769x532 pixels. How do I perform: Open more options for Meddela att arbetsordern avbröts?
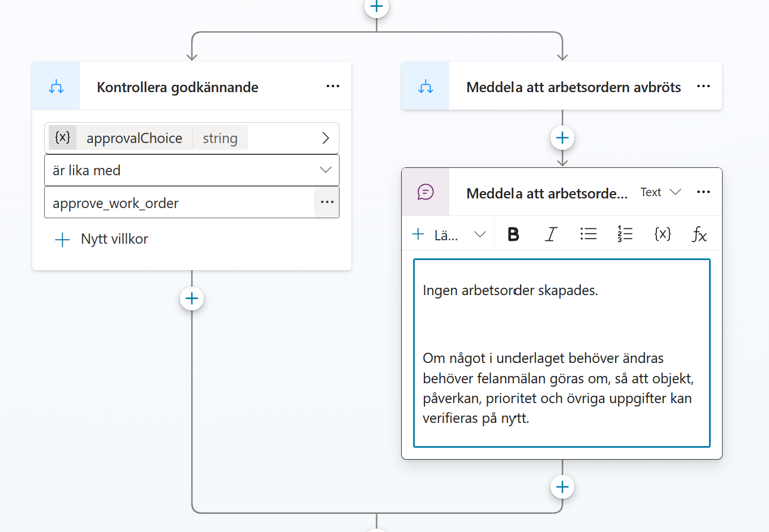click(703, 86)
